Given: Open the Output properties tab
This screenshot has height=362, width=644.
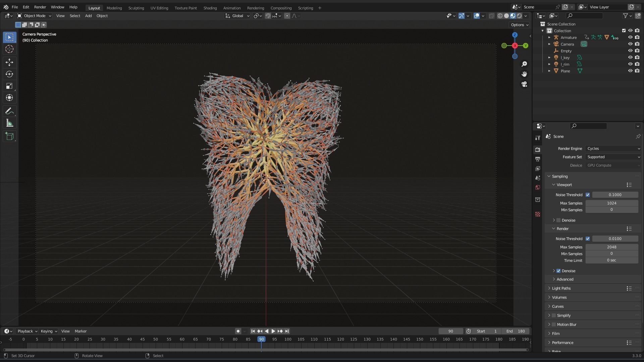Looking at the screenshot, I should coord(538,159).
